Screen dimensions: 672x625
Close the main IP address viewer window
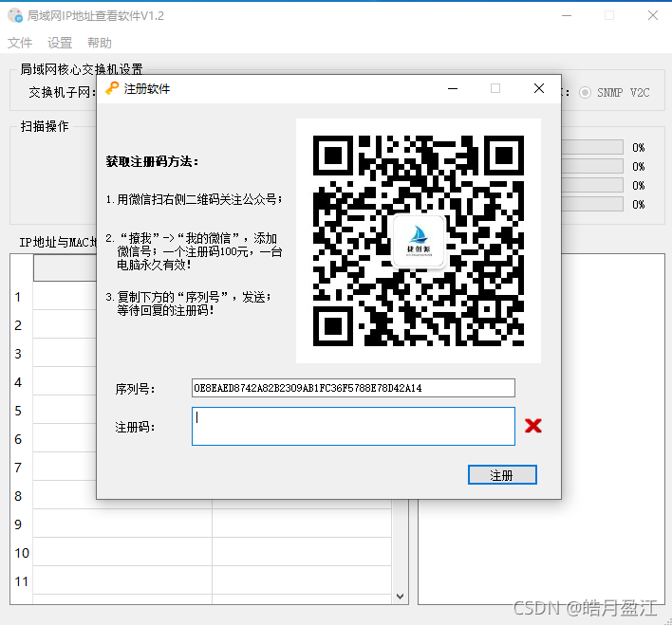click(653, 15)
